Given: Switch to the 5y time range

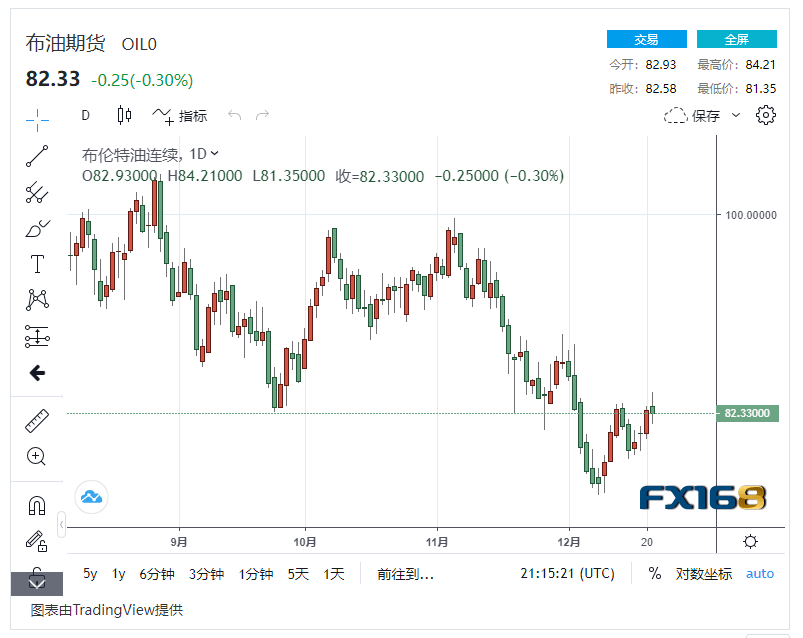Looking at the screenshot, I should 90,574.
